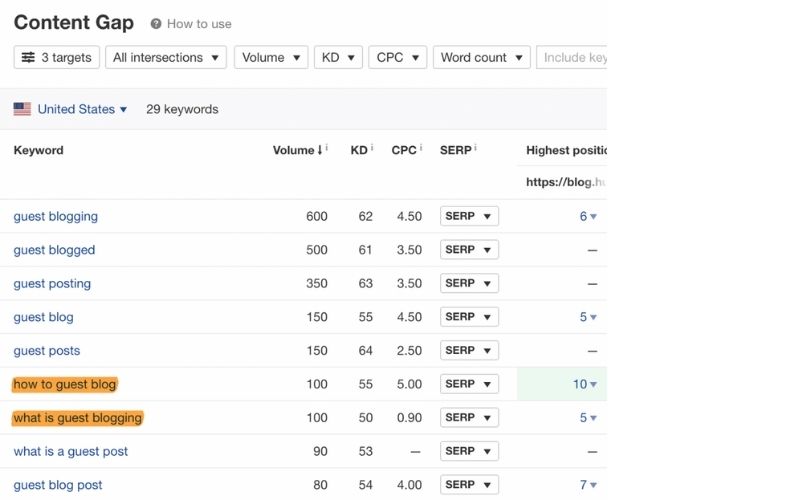Open the guest blog post keyword link
The width and height of the screenshot is (800, 500).
point(58,485)
